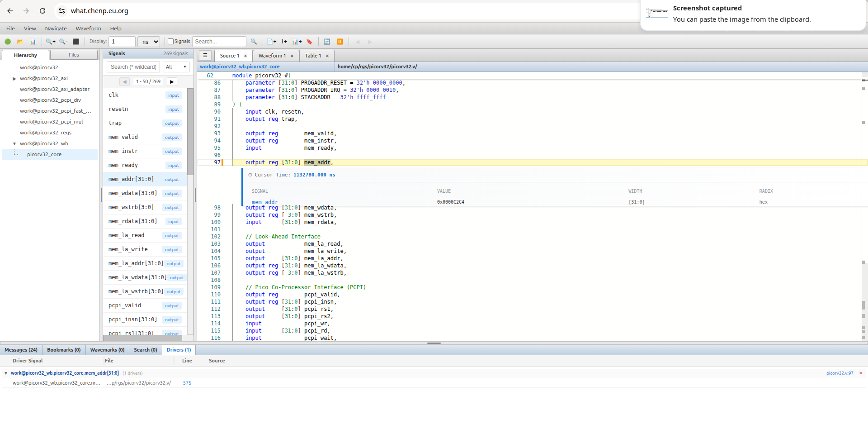Enable the Signals checkbox in toolbar
This screenshot has width=868, height=438.
tap(171, 42)
